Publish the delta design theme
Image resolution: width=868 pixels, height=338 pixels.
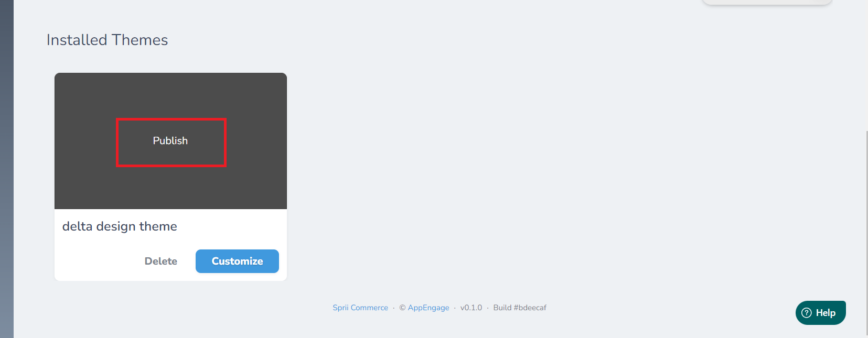click(170, 140)
